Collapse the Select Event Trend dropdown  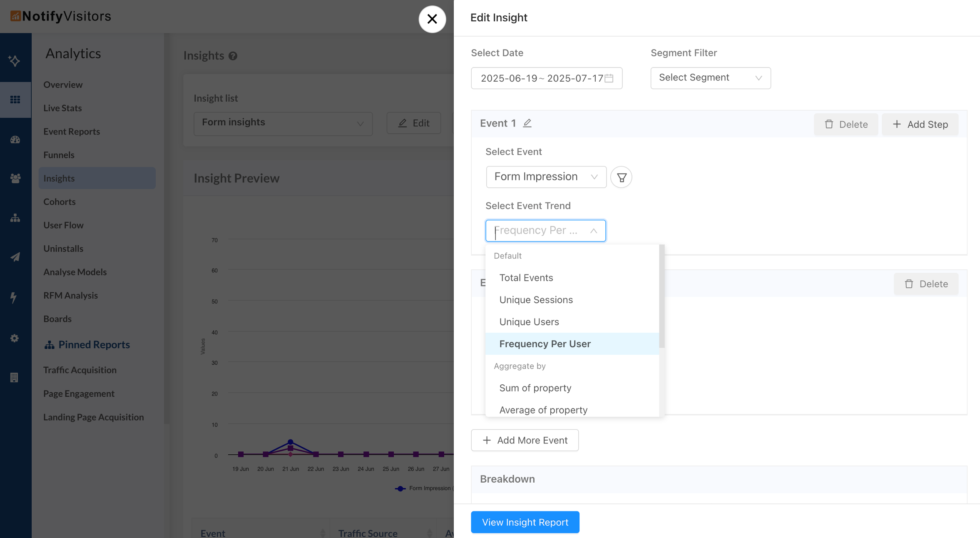pyautogui.click(x=593, y=231)
